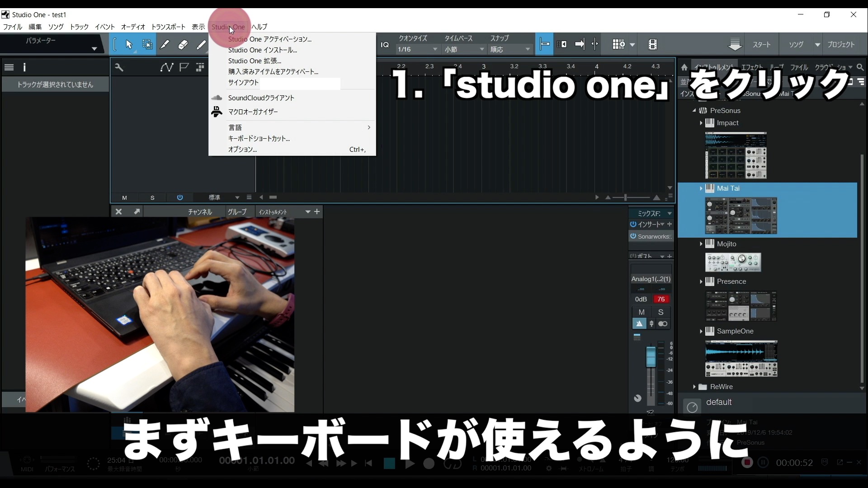Solo the channel with the S button

point(661,312)
